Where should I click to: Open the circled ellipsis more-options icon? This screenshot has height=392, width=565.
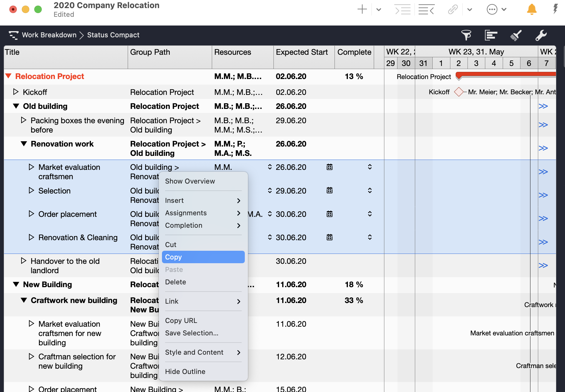[x=492, y=10]
